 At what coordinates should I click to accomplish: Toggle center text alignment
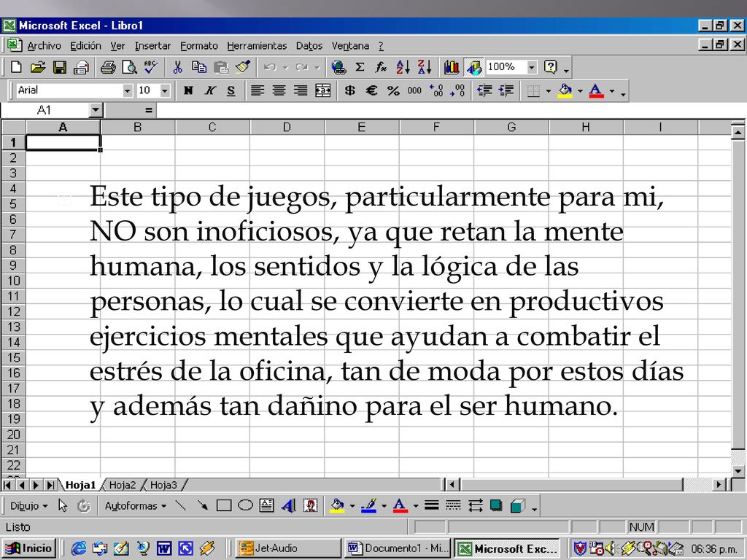(279, 90)
